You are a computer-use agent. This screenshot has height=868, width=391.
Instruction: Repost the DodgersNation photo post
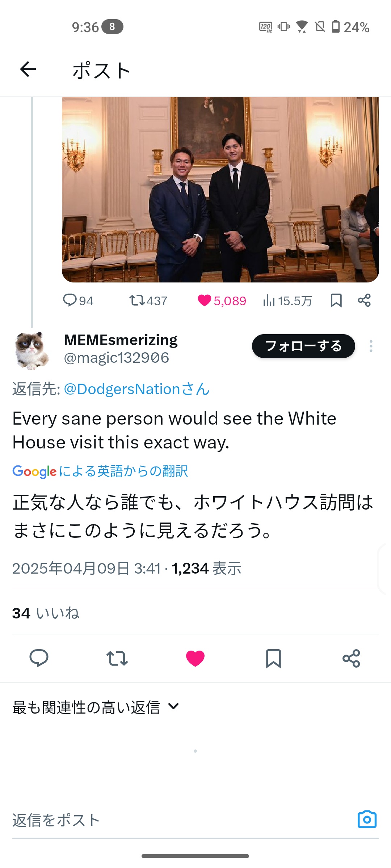[148, 301]
